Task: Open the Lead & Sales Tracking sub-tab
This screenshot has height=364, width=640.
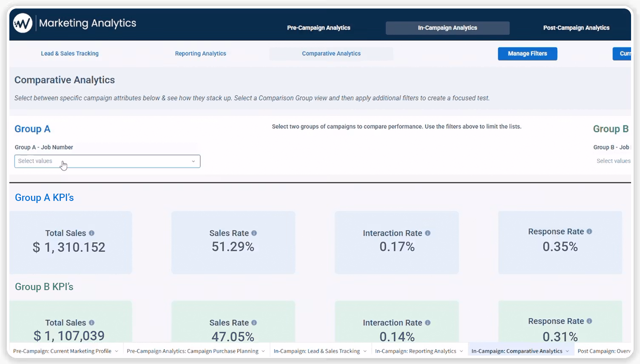Action: (x=70, y=54)
